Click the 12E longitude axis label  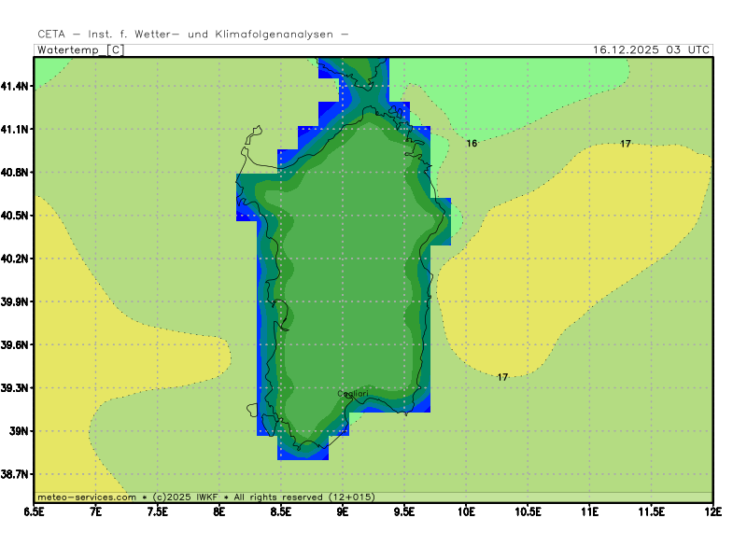coord(712,511)
